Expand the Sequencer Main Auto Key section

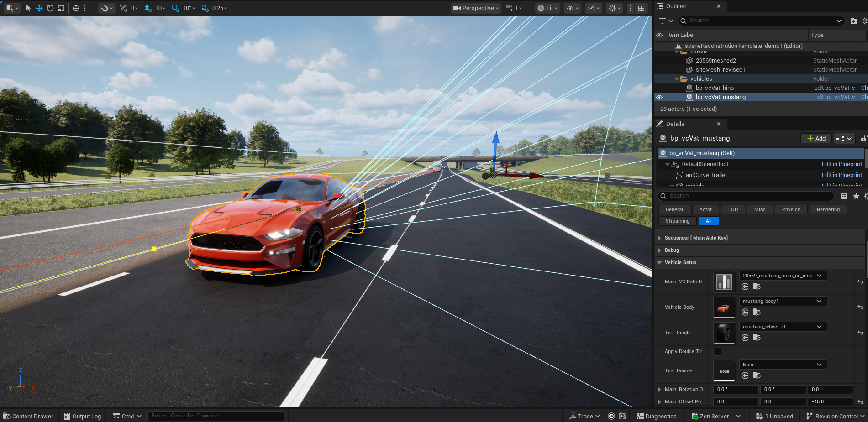point(659,238)
